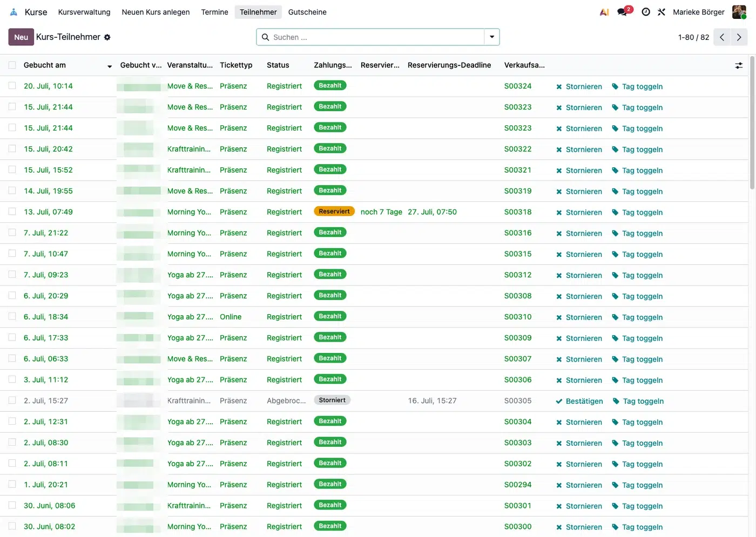Click Bestätigen for order S00305
756x537 pixels.
pos(579,401)
